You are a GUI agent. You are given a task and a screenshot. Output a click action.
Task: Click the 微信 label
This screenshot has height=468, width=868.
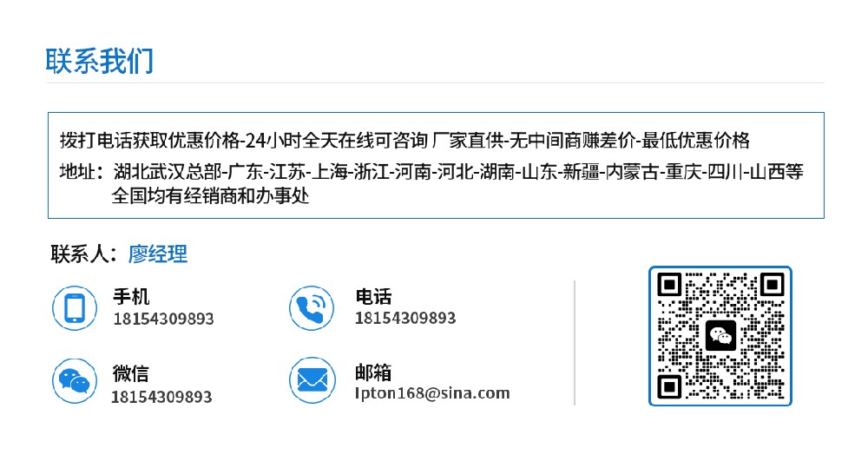tap(131, 374)
